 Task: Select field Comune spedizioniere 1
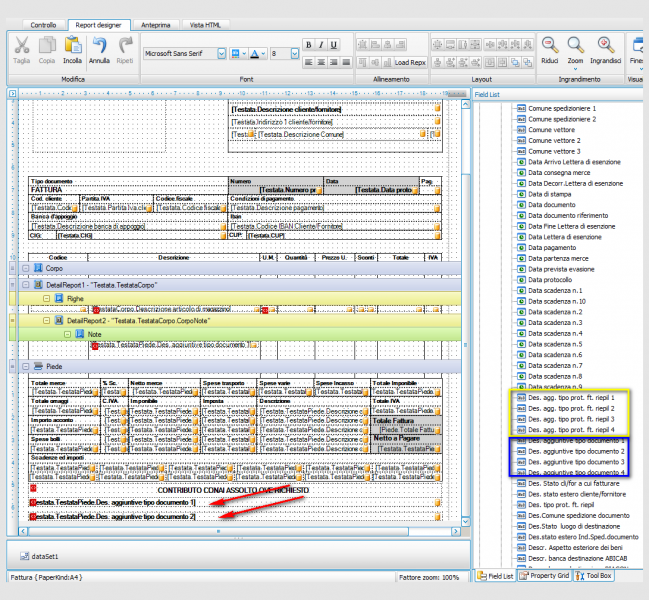tap(562, 108)
